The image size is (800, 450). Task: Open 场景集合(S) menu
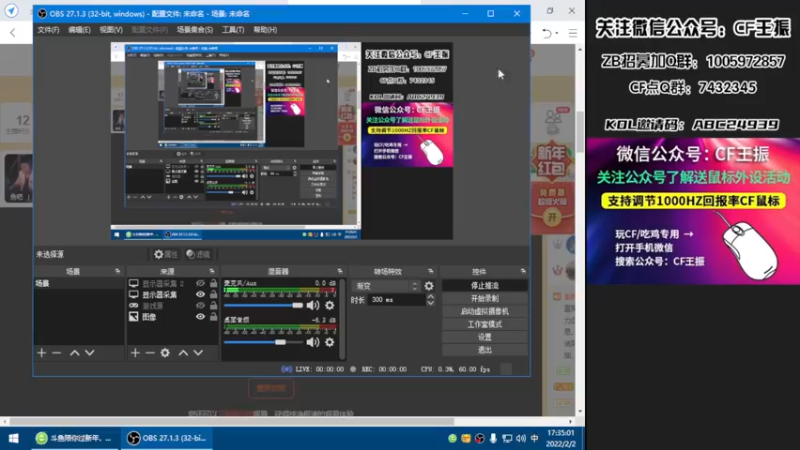(194, 30)
